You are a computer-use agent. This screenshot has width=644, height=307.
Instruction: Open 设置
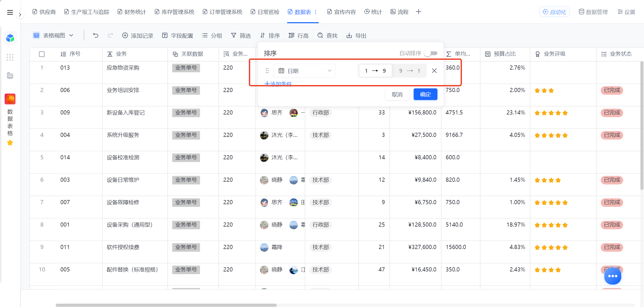point(626,12)
